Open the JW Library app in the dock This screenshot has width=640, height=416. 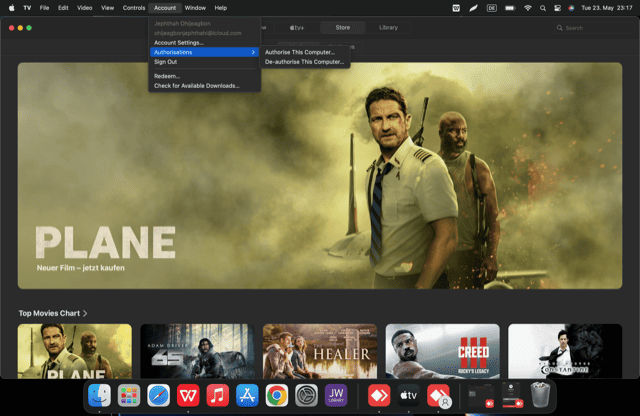pyautogui.click(x=336, y=394)
